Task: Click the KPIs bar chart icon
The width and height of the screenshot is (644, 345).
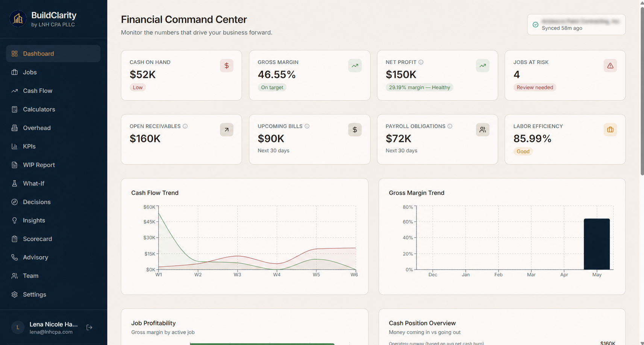Action: (15, 146)
